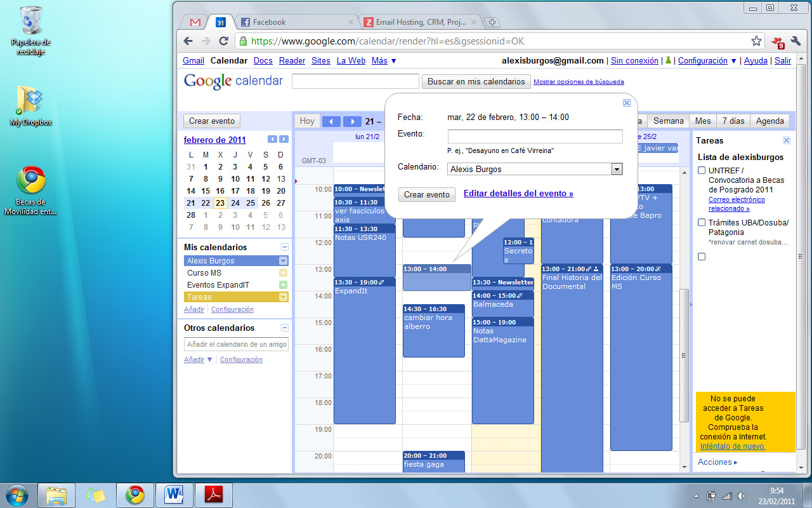The height and width of the screenshot is (508, 812).
Task: Open Editar detalles del evento link
Action: coord(518,194)
